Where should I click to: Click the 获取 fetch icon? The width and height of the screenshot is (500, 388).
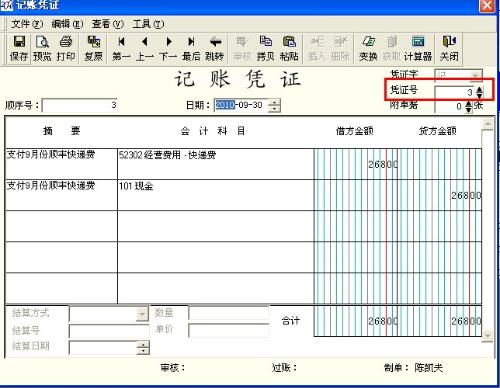pos(391,49)
